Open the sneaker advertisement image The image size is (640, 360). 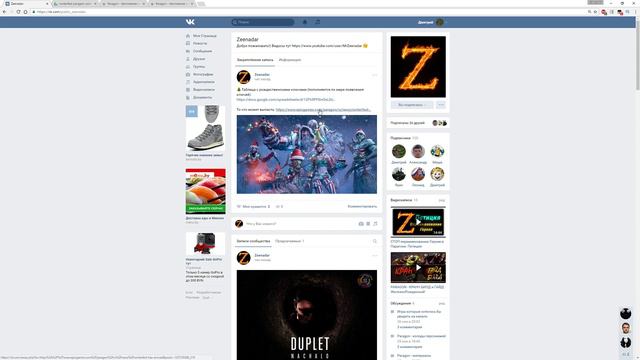click(205, 129)
